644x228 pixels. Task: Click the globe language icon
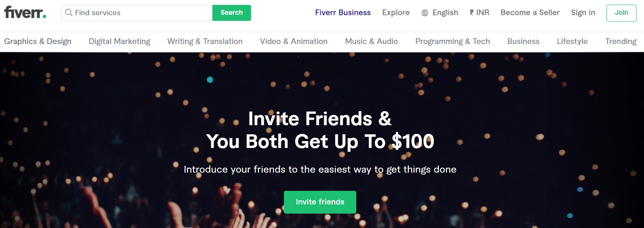[425, 13]
